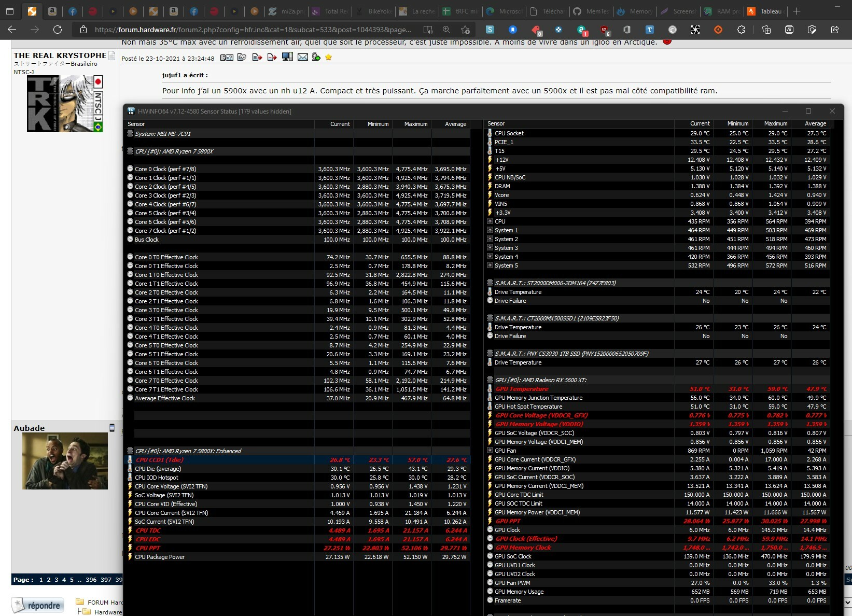Switch to the mi2a.png tab

click(x=288, y=11)
